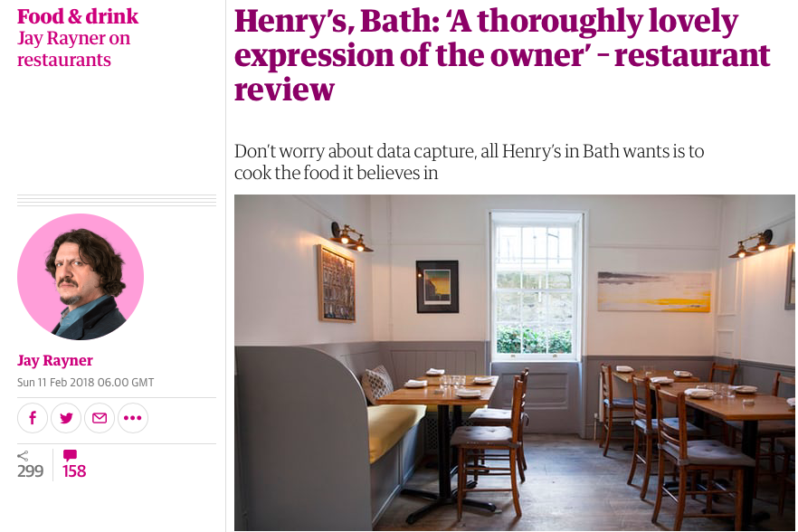
Task: Share the review via Twitter icon
Action: pos(66,418)
